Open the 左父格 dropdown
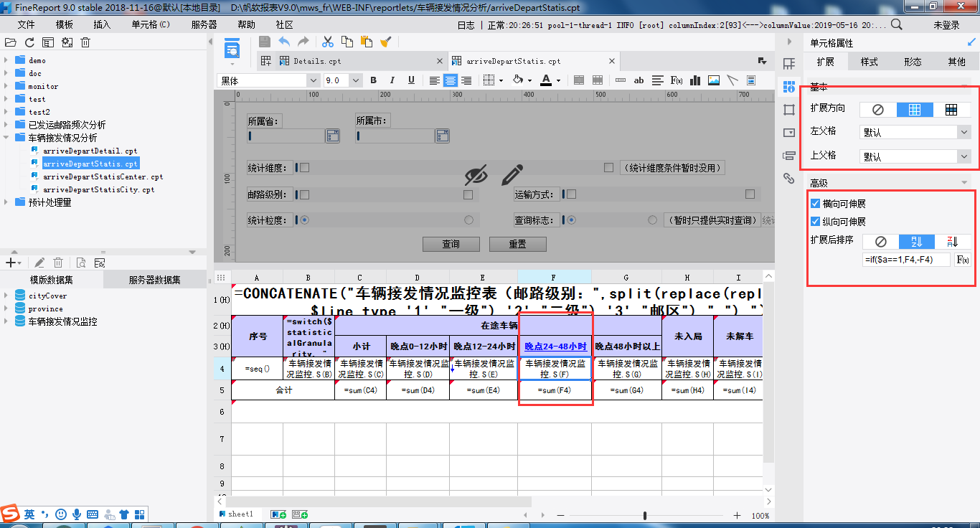 (963, 132)
